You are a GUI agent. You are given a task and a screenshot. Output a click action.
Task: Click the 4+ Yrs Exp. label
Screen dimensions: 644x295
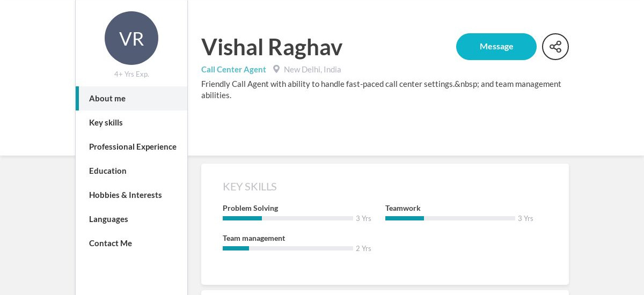[x=131, y=74]
